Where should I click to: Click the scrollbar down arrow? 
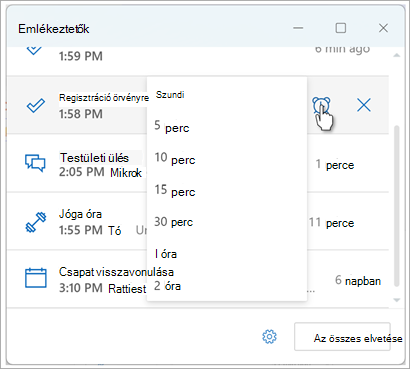click(x=396, y=300)
